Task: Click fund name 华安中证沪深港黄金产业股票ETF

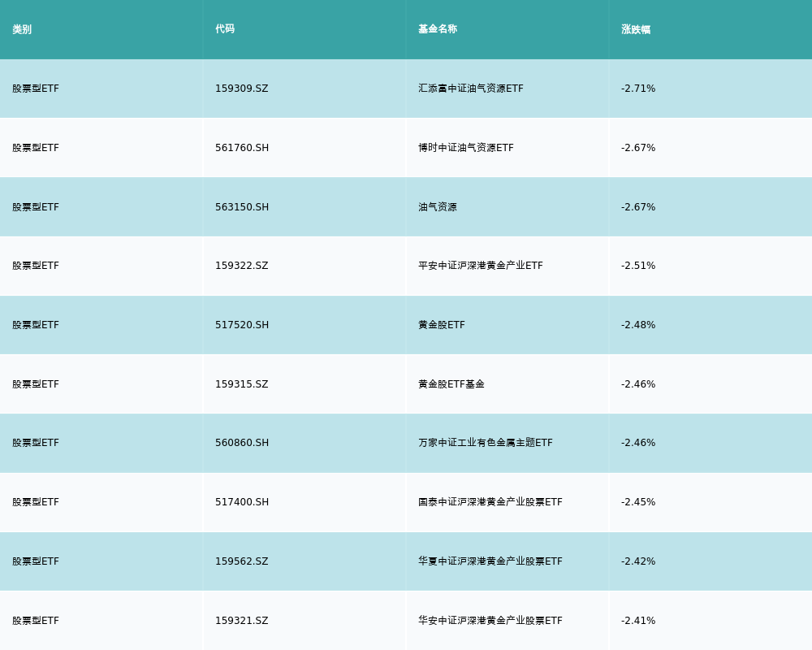Action: click(x=490, y=621)
